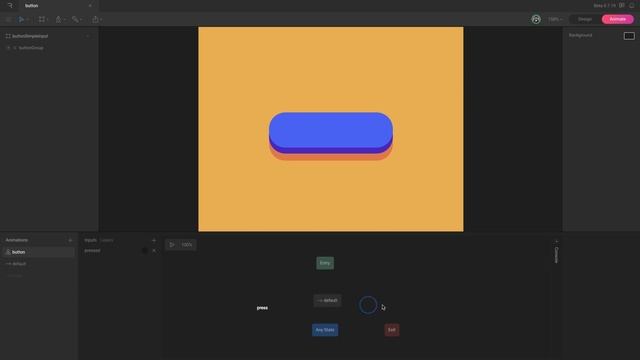Open the Bone tool in toolbar
The height and width of the screenshot is (360, 640).
click(x=75, y=19)
